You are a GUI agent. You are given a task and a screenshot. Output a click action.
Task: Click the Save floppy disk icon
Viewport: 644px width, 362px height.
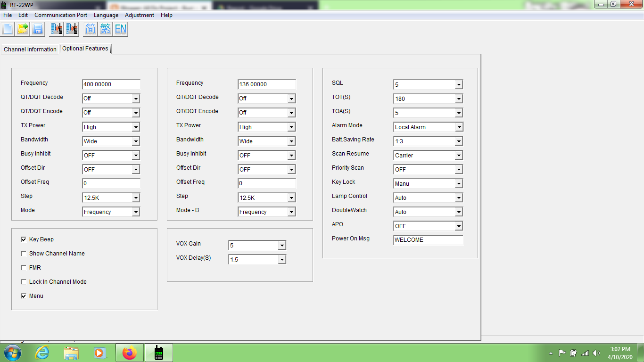38,29
